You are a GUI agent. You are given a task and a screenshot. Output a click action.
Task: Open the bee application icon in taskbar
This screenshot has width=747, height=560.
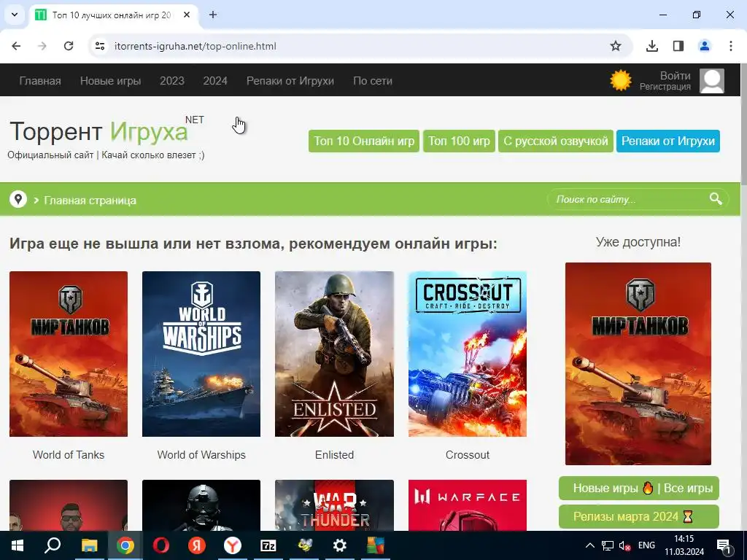[x=304, y=545]
